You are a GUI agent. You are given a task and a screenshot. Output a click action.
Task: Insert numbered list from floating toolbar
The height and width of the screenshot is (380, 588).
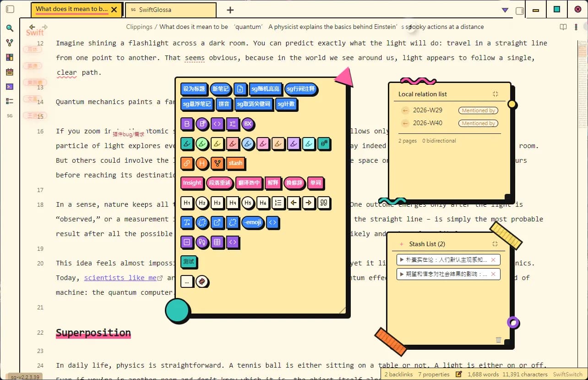coord(278,203)
